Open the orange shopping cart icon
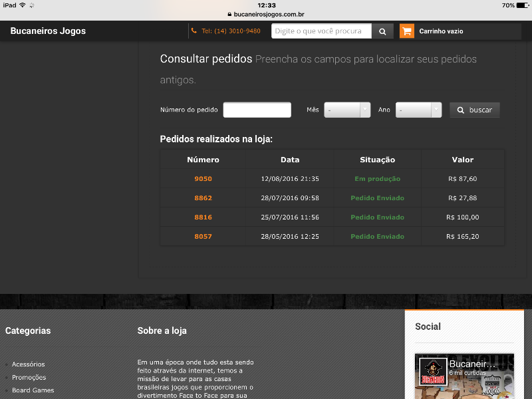Screen dimensions: 532x399 (407, 31)
